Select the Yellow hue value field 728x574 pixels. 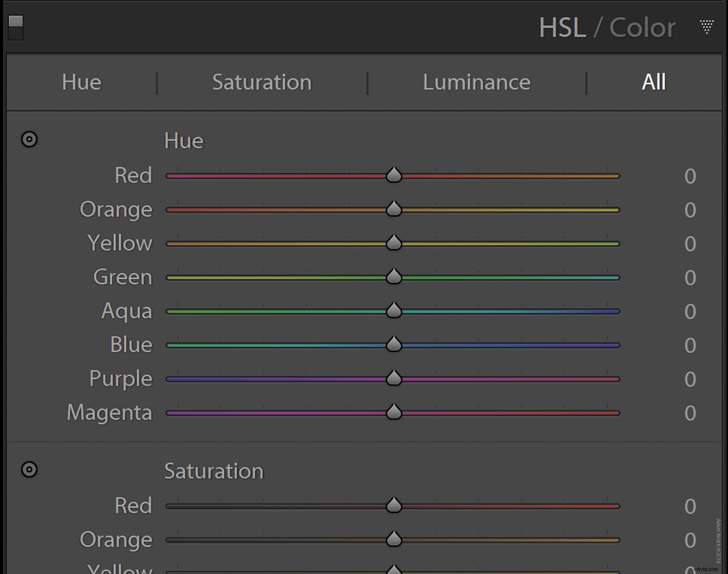coord(690,244)
